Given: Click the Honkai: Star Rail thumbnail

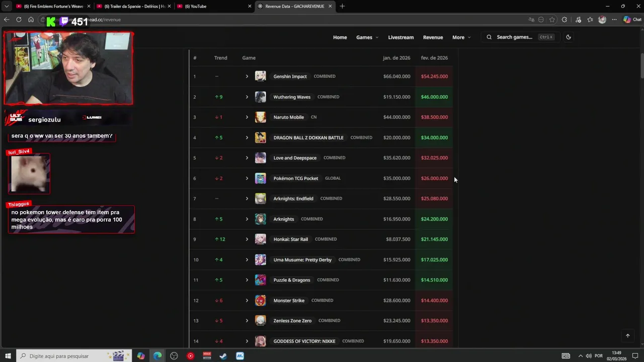Looking at the screenshot, I should point(260,239).
